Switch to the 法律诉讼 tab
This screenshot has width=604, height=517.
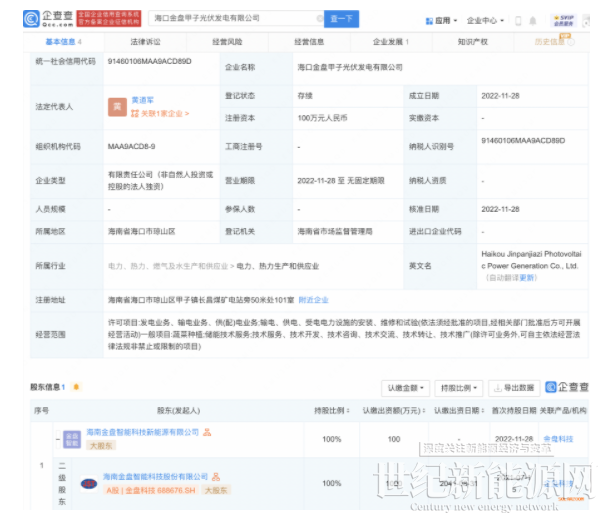pos(145,42)
